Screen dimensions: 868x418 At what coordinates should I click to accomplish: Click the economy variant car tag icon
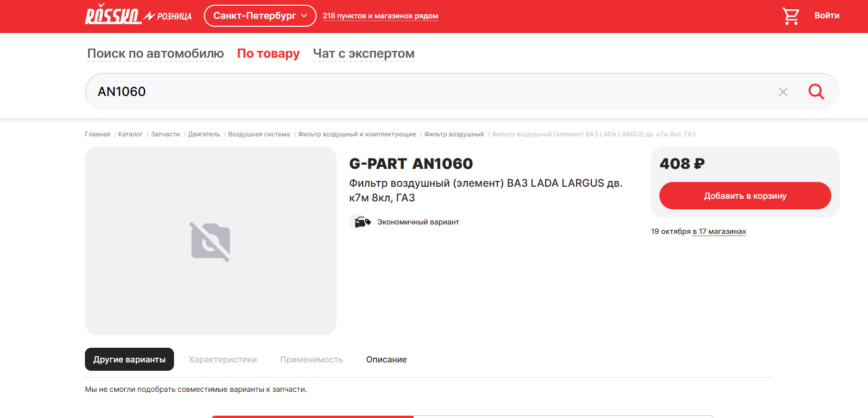coord(361,222)
